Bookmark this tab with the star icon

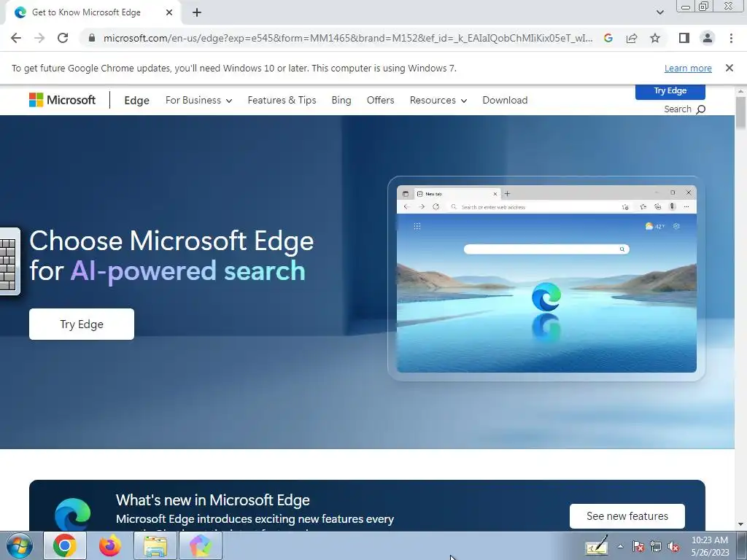655,38
